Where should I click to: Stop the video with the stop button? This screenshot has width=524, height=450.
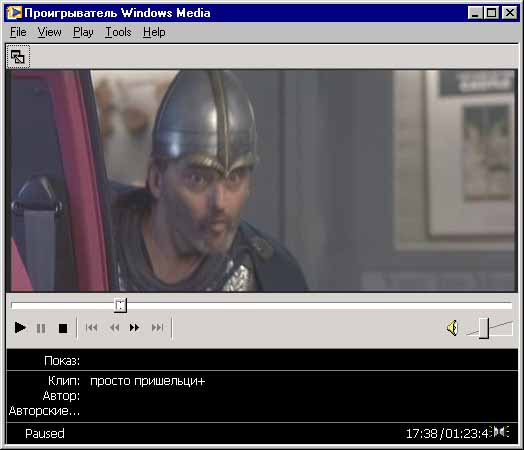(63, 328)
